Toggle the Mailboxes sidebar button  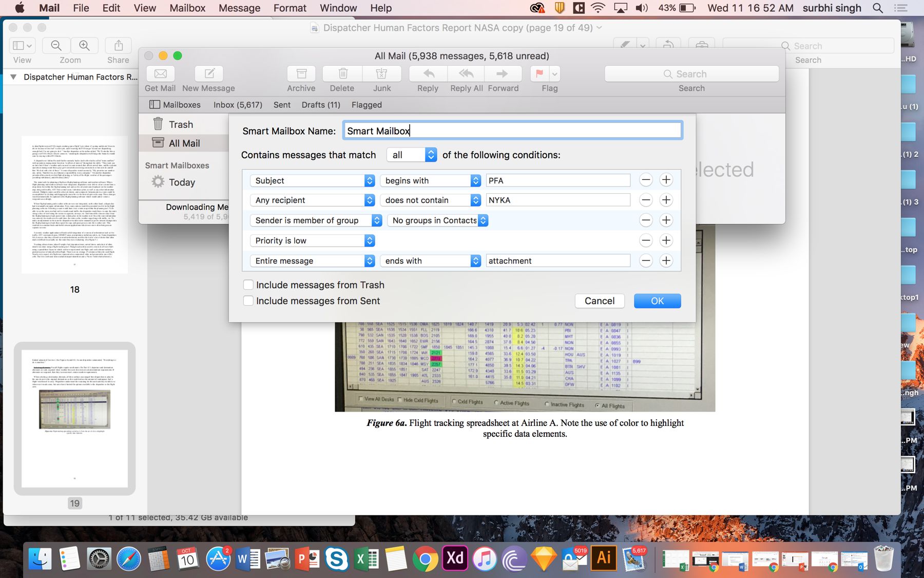[x=175, y=105]
